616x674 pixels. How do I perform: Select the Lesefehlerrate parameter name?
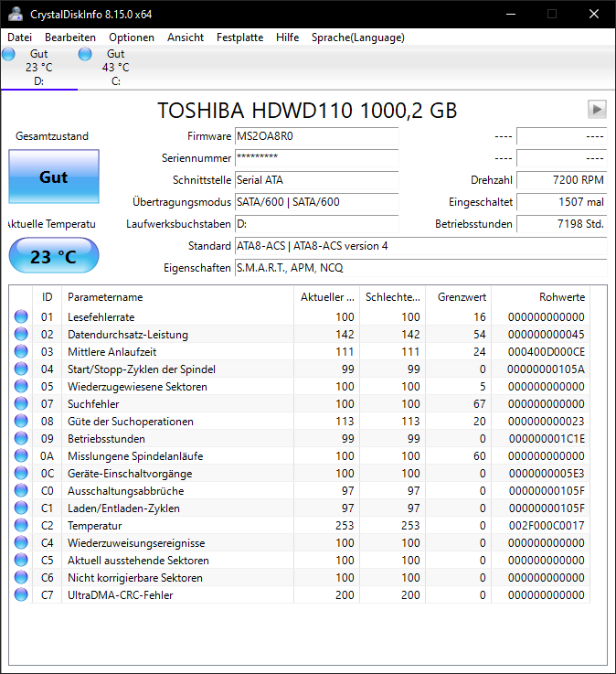(x=101, y=317)
